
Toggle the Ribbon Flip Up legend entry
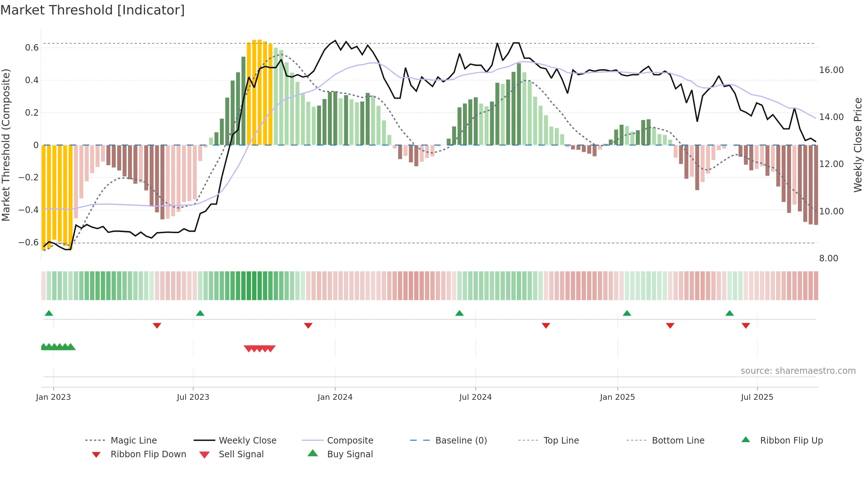coord(782,440)
